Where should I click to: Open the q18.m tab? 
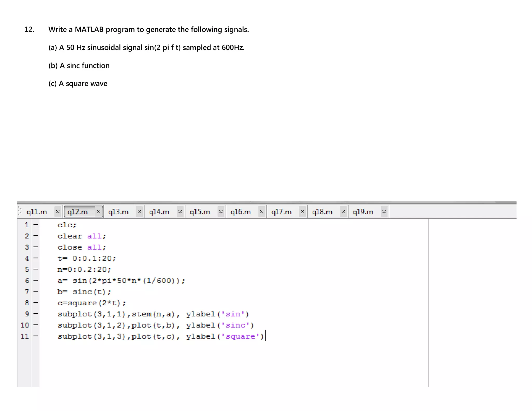[322, 212]
